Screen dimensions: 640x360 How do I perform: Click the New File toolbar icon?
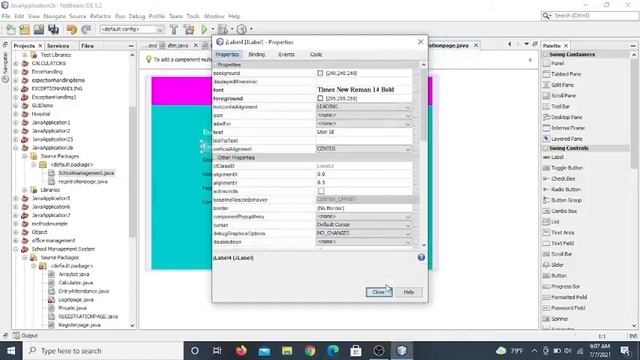pyautogui.click(x=11, y=29)
